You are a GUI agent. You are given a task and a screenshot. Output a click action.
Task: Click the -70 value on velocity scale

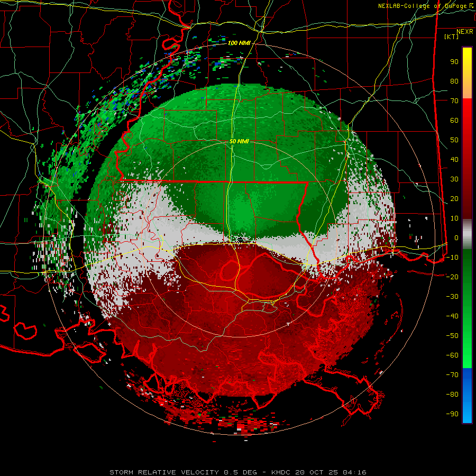click(x=452, y=375)
